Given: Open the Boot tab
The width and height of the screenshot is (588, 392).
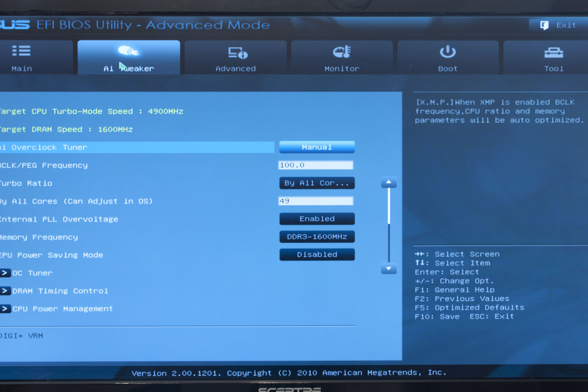Looking at the screenshot, I should click(448, 57).
